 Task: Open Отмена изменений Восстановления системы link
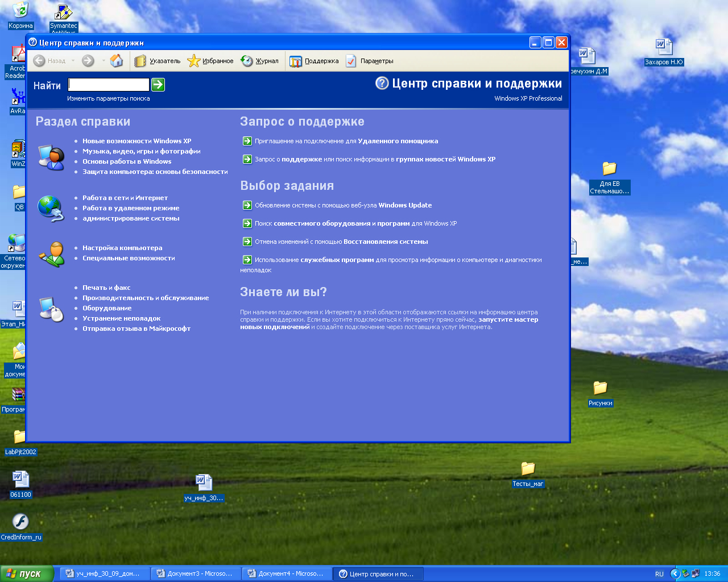pyautogui.click(x=341, y=242)
